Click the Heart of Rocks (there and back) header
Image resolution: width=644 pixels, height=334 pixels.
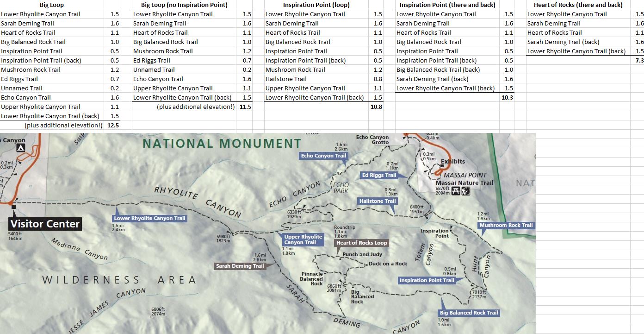tap(578, 5)
